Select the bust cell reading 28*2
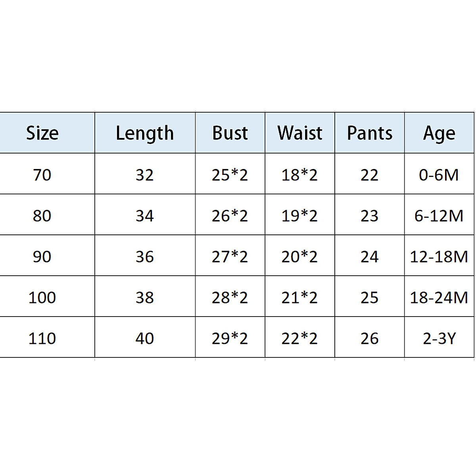This screenshot has width=476, height=476. click(230, 297)
